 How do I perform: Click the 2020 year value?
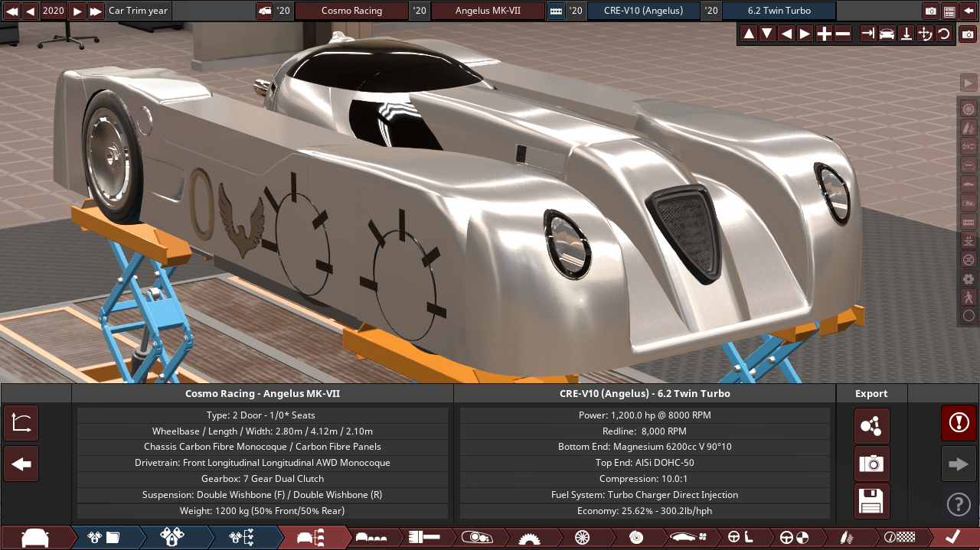point(54,11)
